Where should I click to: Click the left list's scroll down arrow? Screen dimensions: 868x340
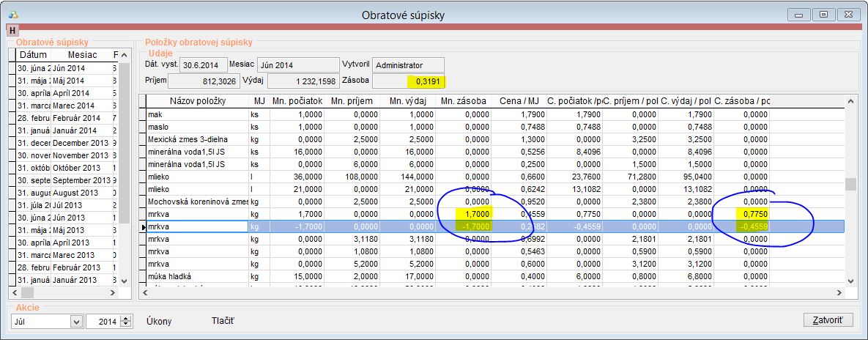point(123,281)
